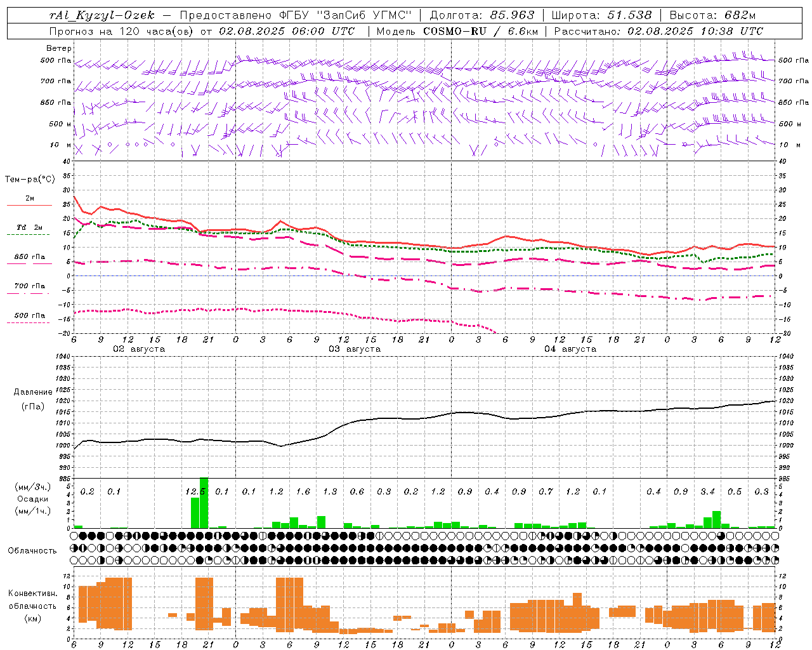Click the Осадки precipitation label
This screenshot has height=650, width=812.
(x=32, y=499)
